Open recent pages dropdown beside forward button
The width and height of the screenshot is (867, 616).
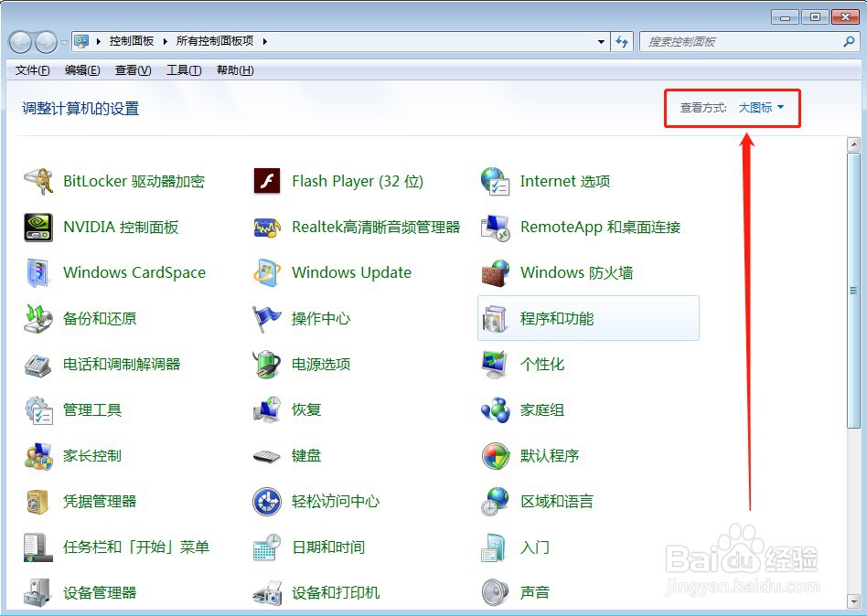[x=64, y=43]
